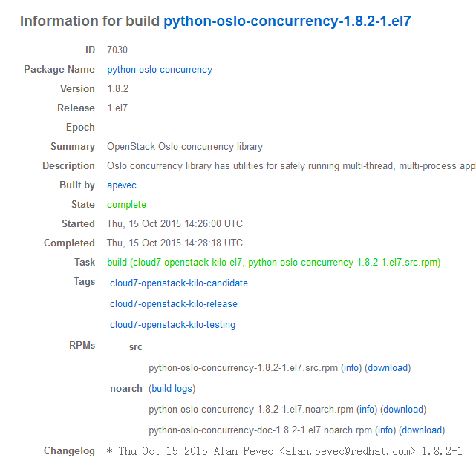The image size is (476, 460).
Task: Click the complete state value
Action: tap(126, 205)
